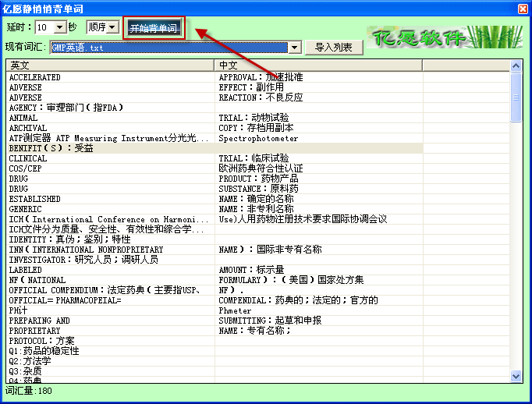Select the ACCELERATED row
This screenshot has height=404, width=532.
point(215,77)
